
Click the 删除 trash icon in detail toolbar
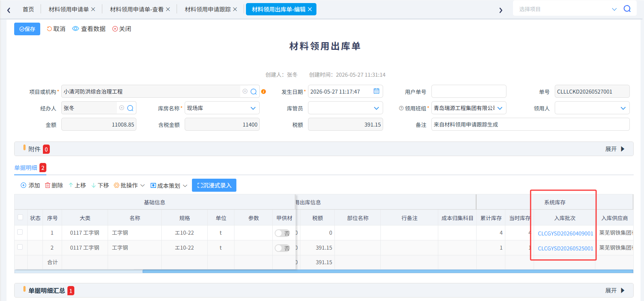click(x=48, y=185)
